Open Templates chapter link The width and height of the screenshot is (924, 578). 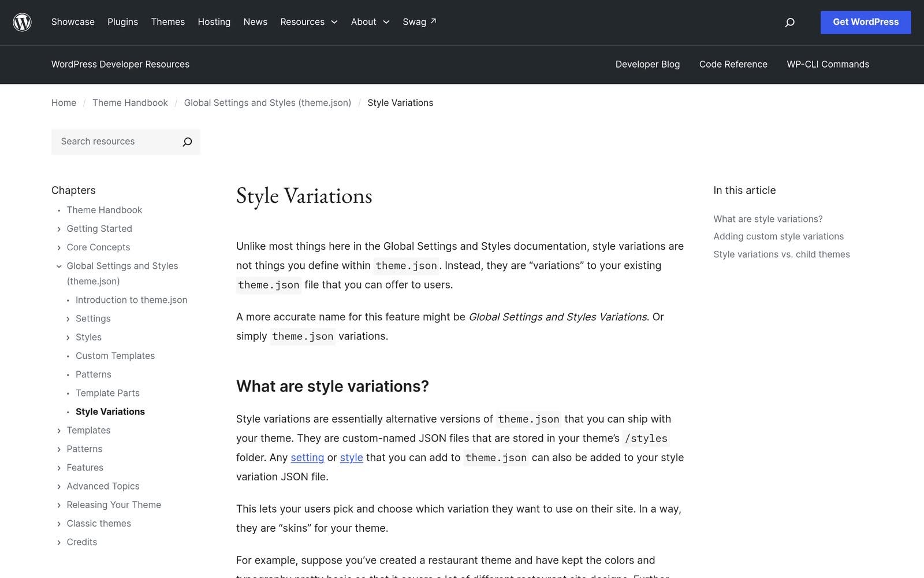[88, 431]
